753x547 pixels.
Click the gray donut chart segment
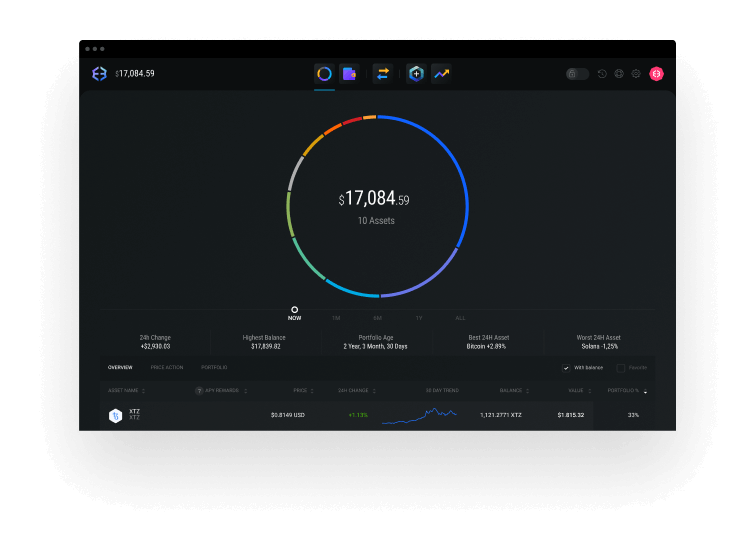pos(295,173)
